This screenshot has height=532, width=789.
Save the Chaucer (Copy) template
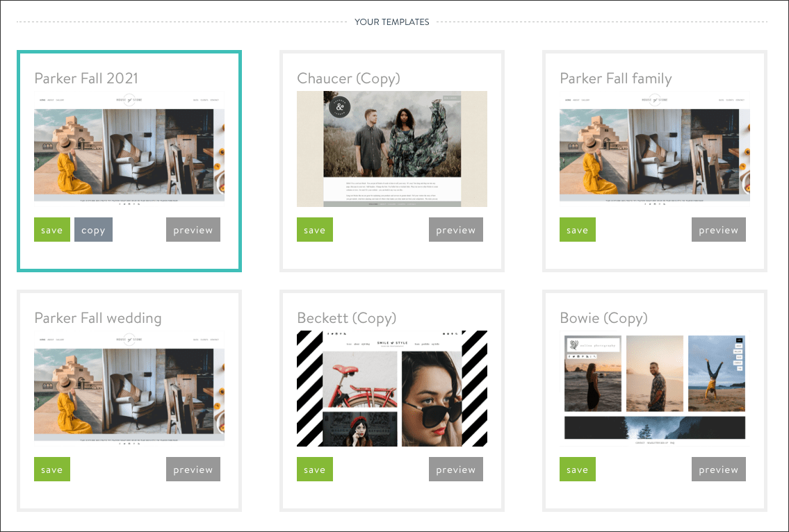pos(314,229)
